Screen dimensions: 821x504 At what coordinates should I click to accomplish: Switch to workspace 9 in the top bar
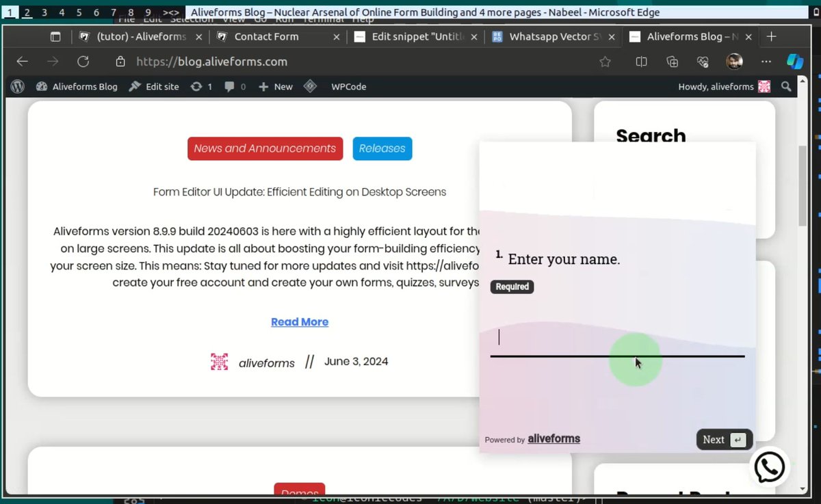coord(148,12)
